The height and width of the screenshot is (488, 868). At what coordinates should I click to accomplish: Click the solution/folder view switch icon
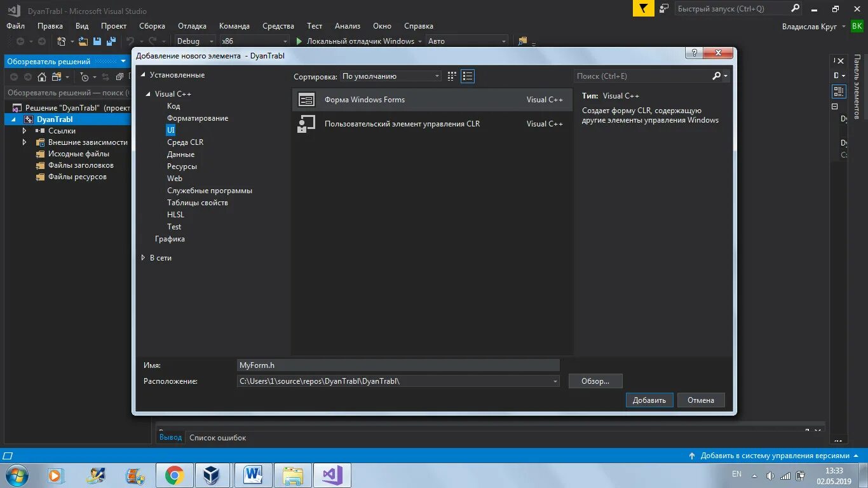pyautogui.click(x=55, y=77)
